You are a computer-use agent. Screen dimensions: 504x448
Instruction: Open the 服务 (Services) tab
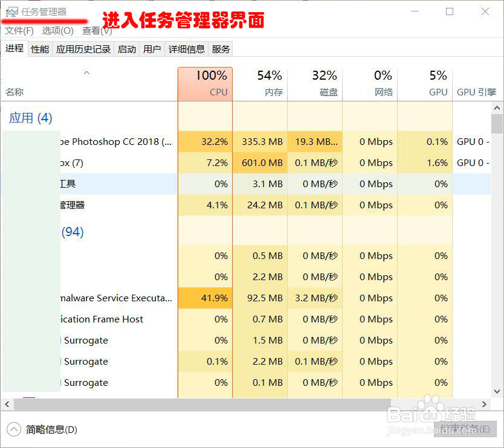(221, 49)
